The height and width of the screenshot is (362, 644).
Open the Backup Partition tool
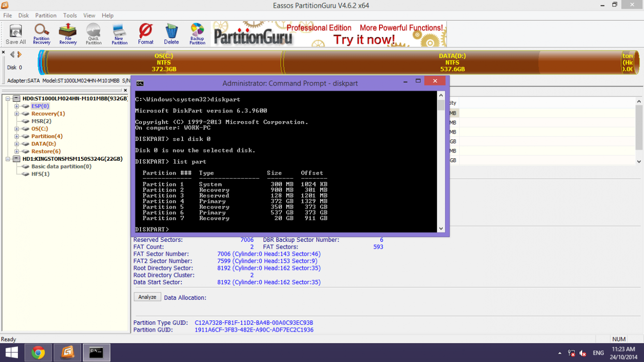pos(197,34)
